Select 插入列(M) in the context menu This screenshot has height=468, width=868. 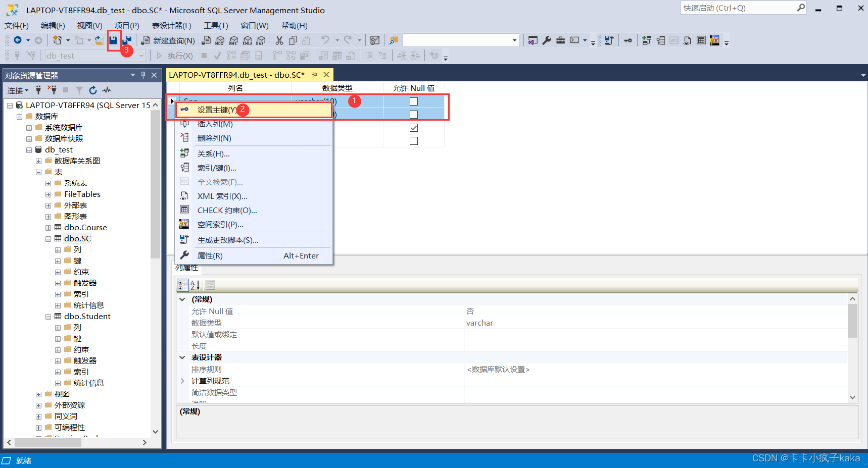click(x=254, y=124)
